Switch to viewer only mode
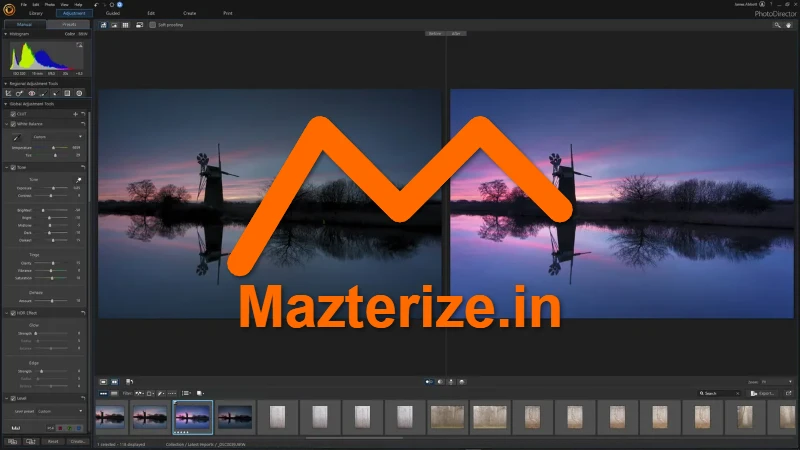The image size is (800, 450). (114, 24)
